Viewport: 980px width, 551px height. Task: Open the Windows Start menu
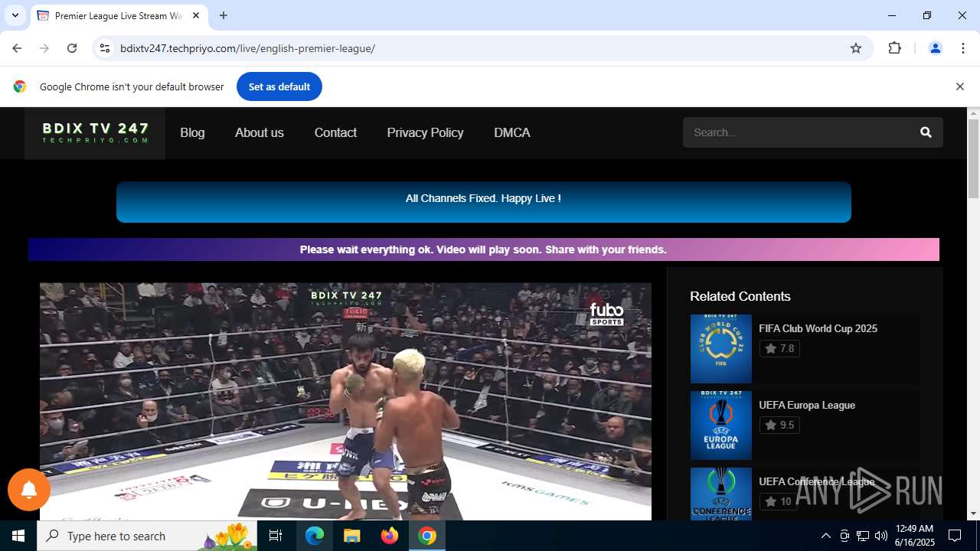(x=18, y=536)
